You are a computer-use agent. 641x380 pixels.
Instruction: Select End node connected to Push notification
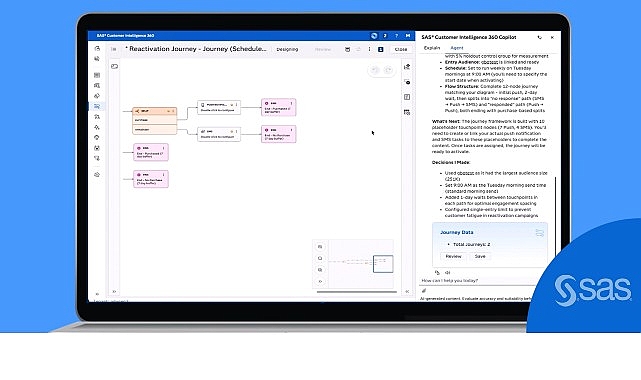click(x=278, y=107)
